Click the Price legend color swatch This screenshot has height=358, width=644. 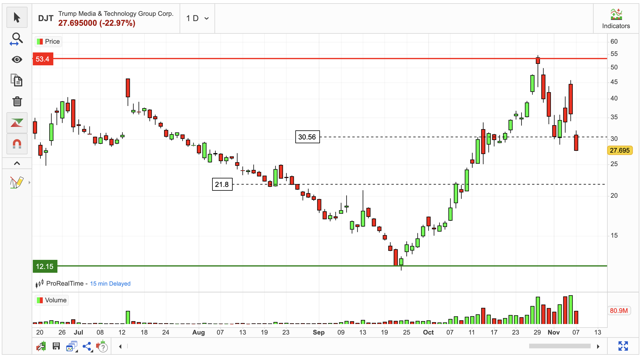coord(40,42)
